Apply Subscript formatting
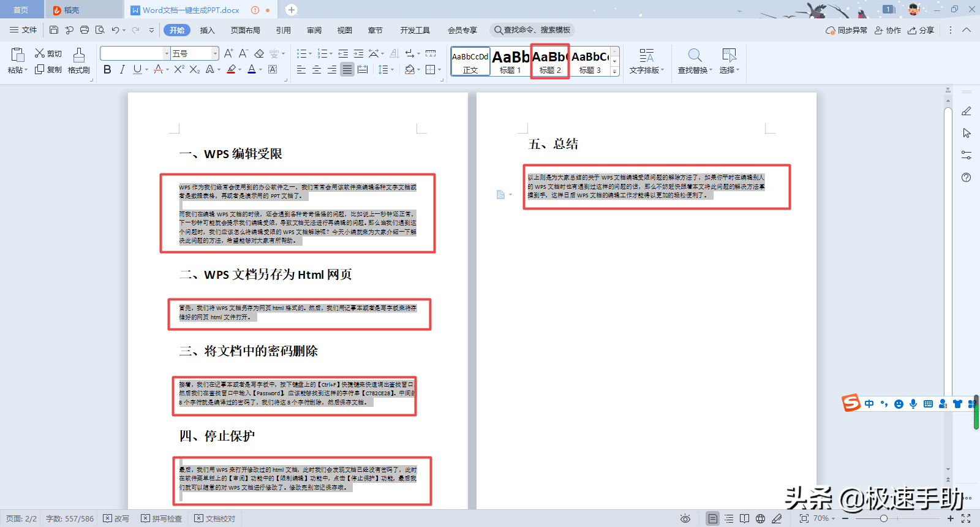 click(194, 69)
